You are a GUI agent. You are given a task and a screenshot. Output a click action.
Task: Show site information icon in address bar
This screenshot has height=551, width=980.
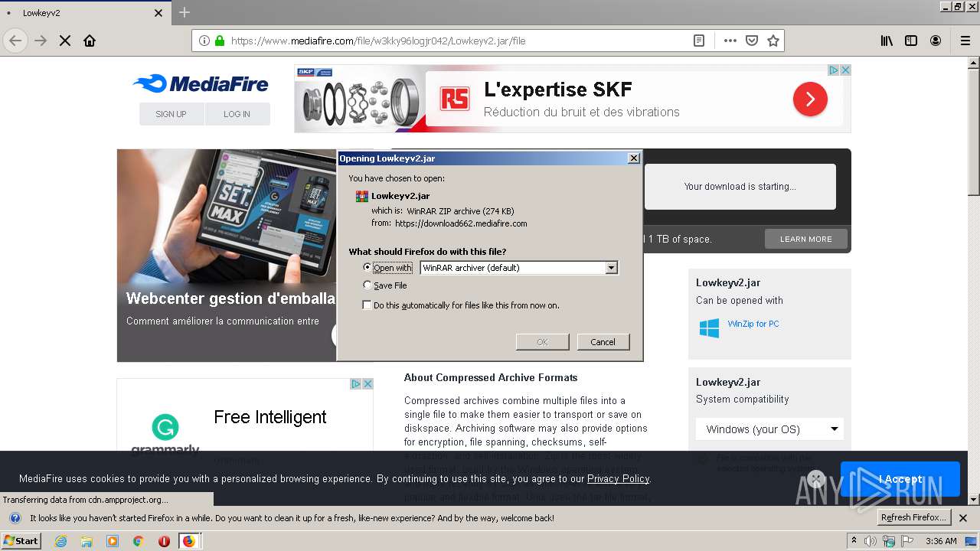tap(204, 41)
